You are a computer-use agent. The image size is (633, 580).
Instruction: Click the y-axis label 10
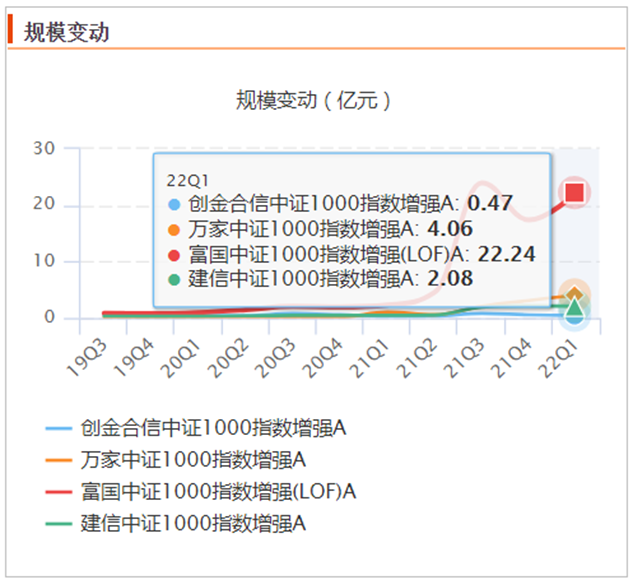click(44, 261)
